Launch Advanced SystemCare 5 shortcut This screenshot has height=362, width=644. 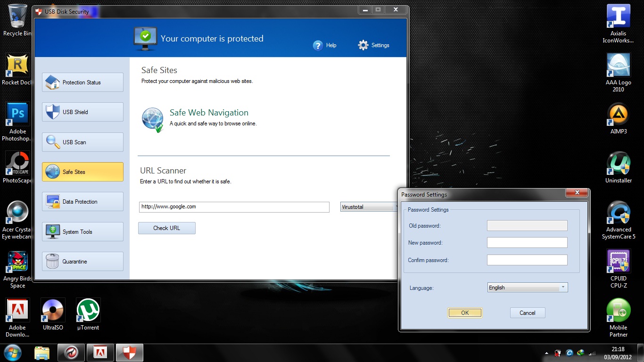tap(618, 220)
